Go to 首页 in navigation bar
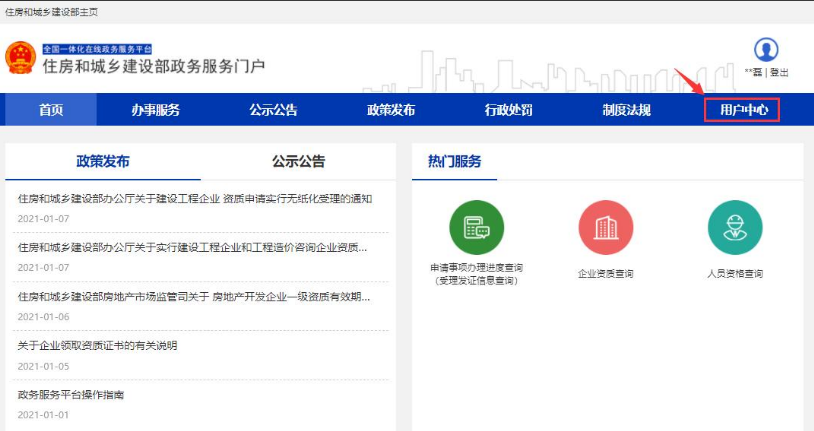814x431 pixels. click(51, 110)
